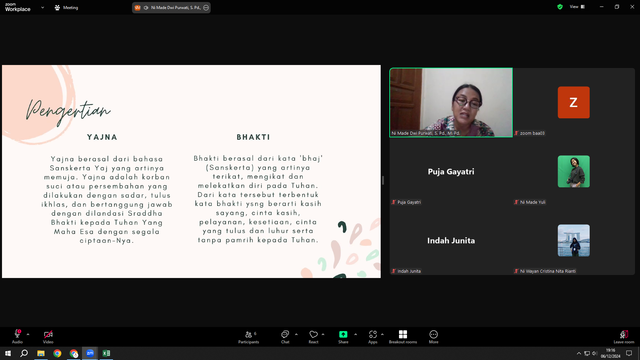Viewport: 640px width, 360px height.
Task: Select Ni Made Dwi Purwati's video tile
Action: click(451, 102)
